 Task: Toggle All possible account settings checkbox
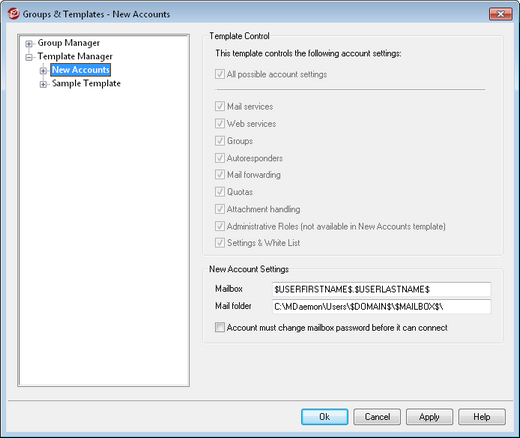tap(220, 74)
